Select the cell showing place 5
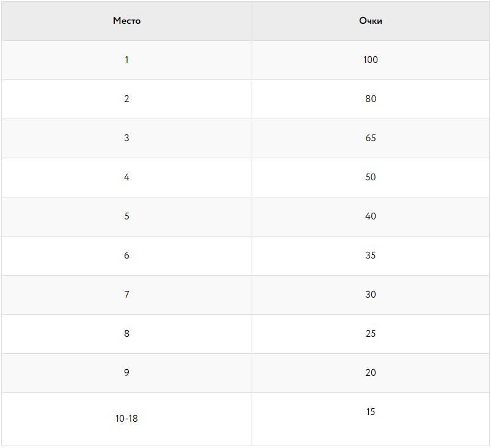This screenshot has height=448, width=491. pyautogui.click(x=126, y=216)
